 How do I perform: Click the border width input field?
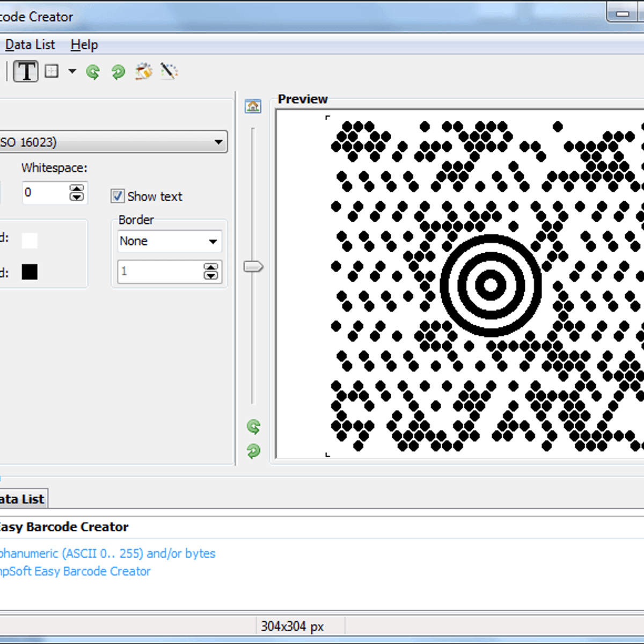click(x=160, y=272)
